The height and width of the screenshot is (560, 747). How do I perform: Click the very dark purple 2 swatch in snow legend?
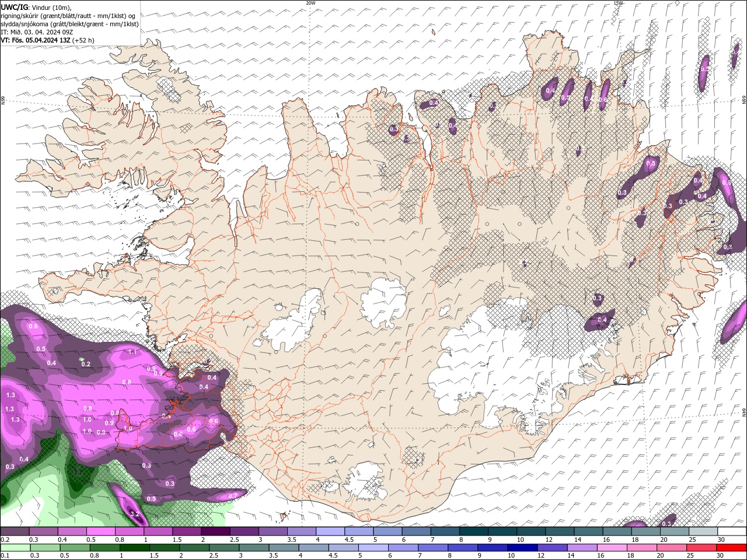pos(215,531)
